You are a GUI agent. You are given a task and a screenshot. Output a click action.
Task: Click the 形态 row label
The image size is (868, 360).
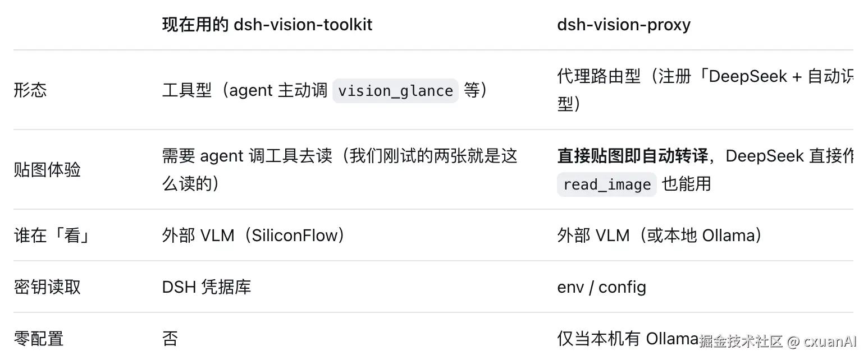point(30,90)
